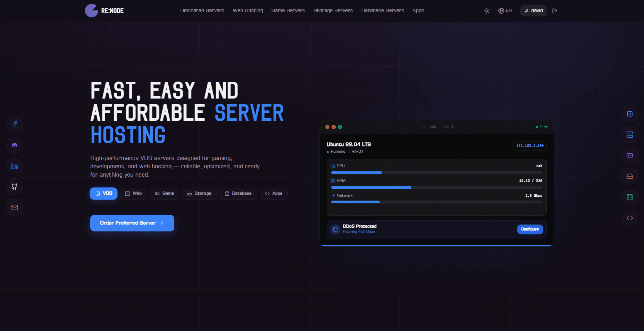Select the Web server type tab
Screen dimensions: 644x331
[133, 194]
